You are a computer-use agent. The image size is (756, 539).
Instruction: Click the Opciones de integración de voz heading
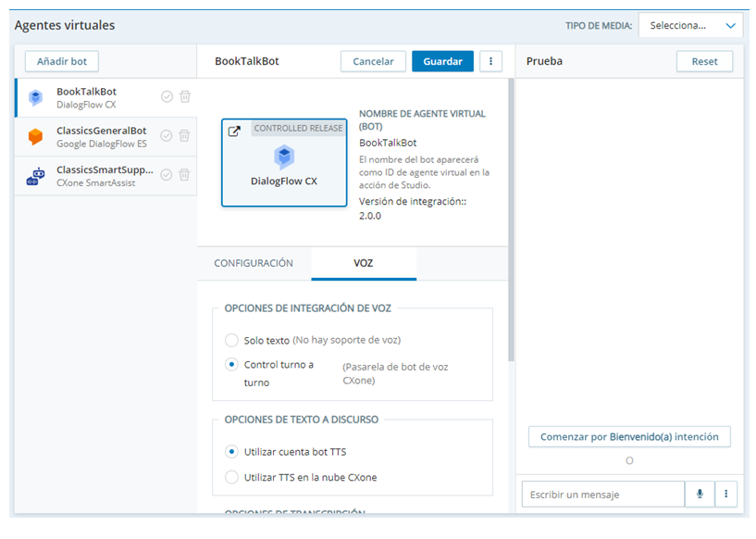tap(307, 308)
